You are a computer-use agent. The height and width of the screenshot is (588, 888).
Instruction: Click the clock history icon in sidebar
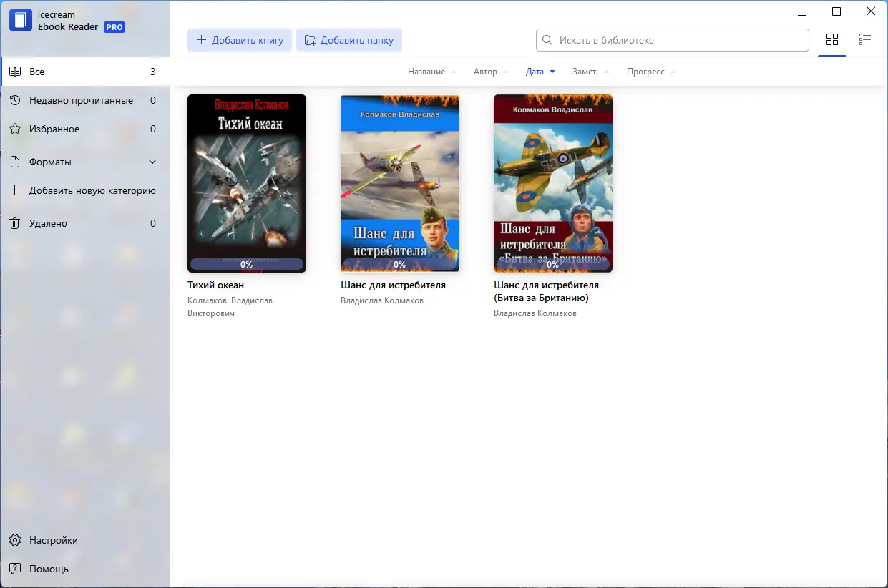(14, 100)
